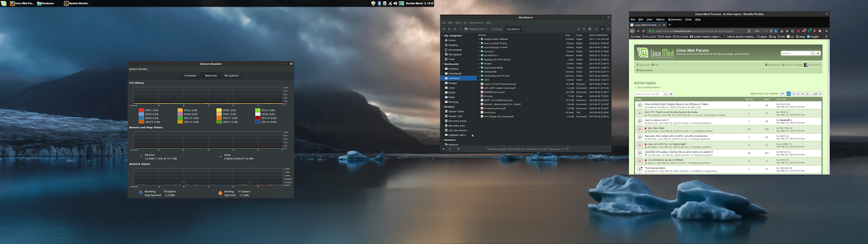Click the HWRAID-SEE-C path button

pyautogui.click(x=476, y=29)
